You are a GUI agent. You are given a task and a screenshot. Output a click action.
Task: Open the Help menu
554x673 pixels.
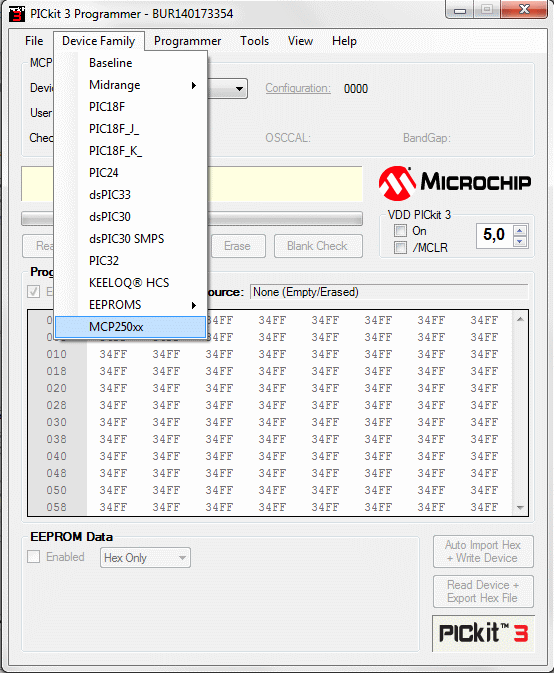point(344,41)
